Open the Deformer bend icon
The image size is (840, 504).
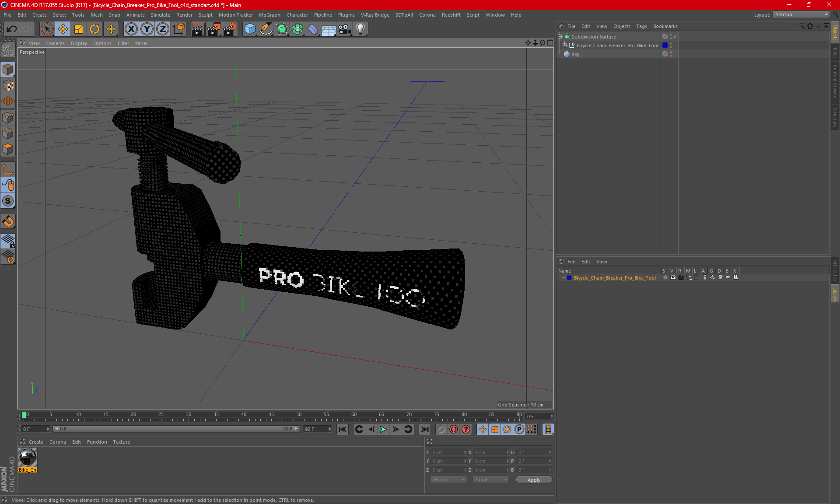313,29
